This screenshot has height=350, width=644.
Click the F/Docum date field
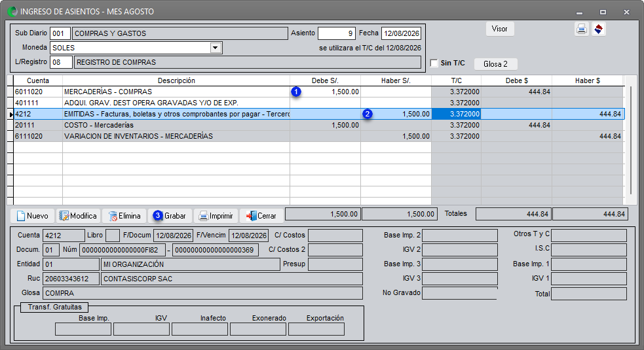pyautogui.click(x=174, y=236)
